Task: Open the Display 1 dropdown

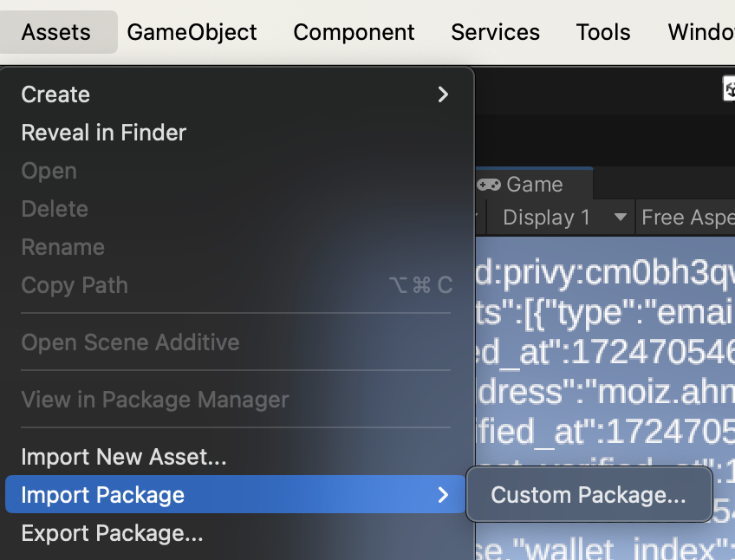Action: click(x=561, y=218)
